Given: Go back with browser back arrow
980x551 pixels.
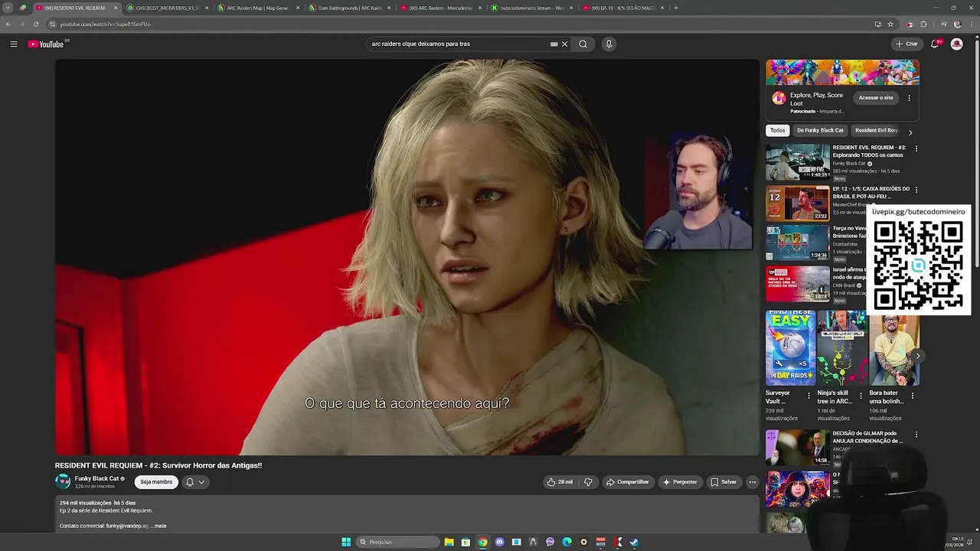Looking at the screenshot, I should pyautogui.click(x=8, y=24).
